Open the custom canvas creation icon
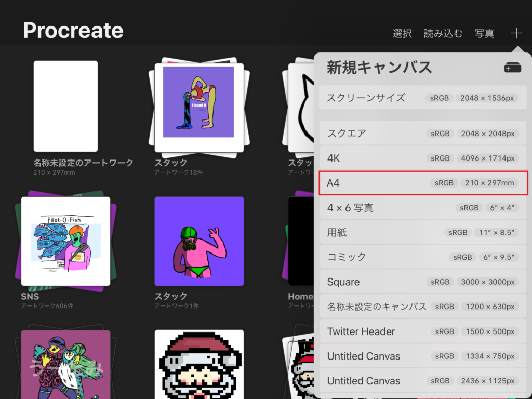 tap(512, 68)
